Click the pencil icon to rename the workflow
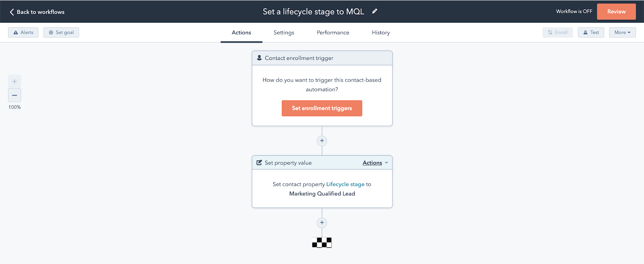Viewport: 644px width, 264px height. point(374,12)
